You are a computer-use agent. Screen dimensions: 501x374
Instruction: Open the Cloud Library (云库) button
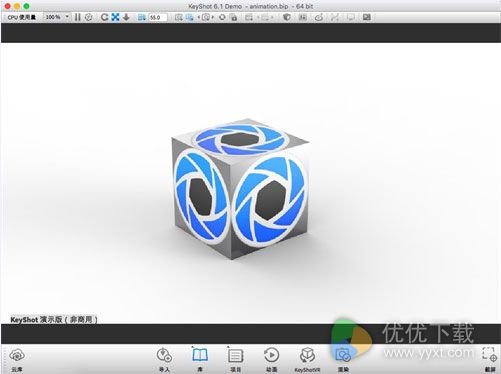pyautogui.click(x=17, y=359)
